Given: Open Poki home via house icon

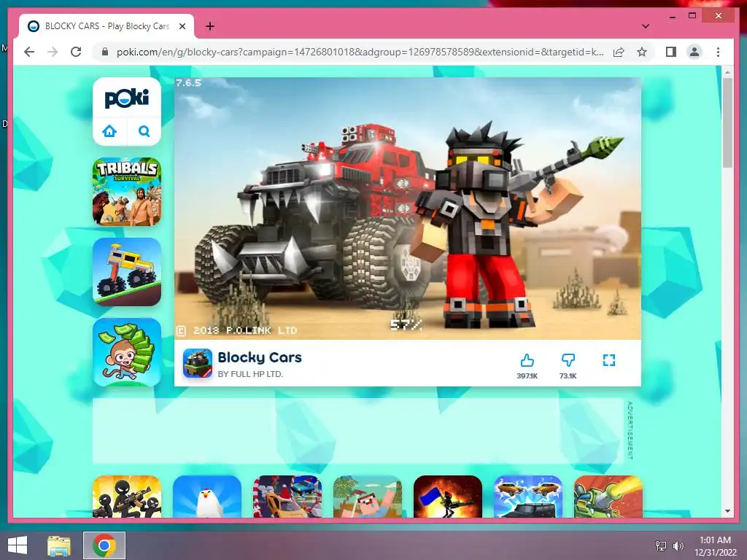Looking at the screenshot, I should point(109,131).
